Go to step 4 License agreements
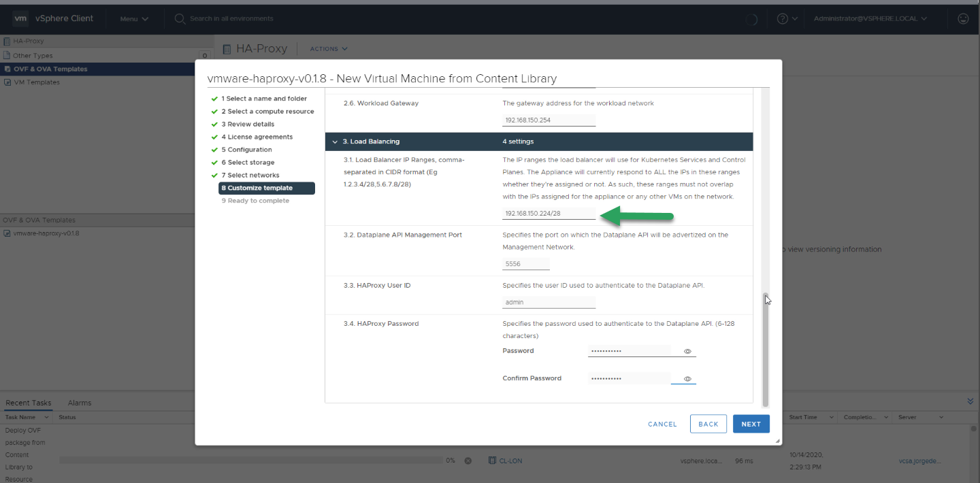Image resolution: width=980 pixels, height=483 pixels. (x=257, y=137)
